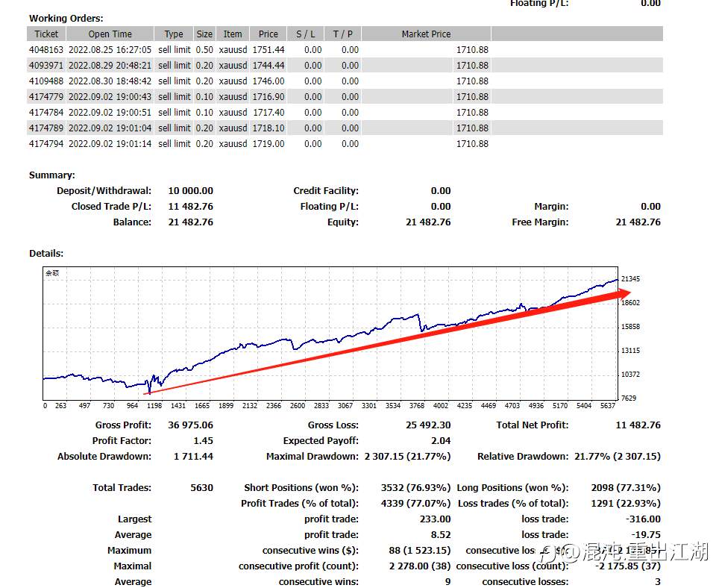Click Expected Payoff value 2.04
Viewport: 716px width, 588px height.
click(x=441, y=441)
